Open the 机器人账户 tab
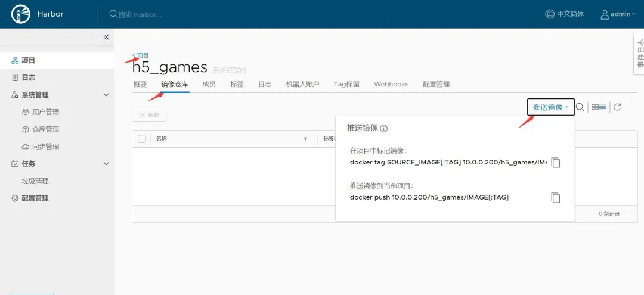Image resolution: width=644 pixels, height=295 pixels. 303,84
